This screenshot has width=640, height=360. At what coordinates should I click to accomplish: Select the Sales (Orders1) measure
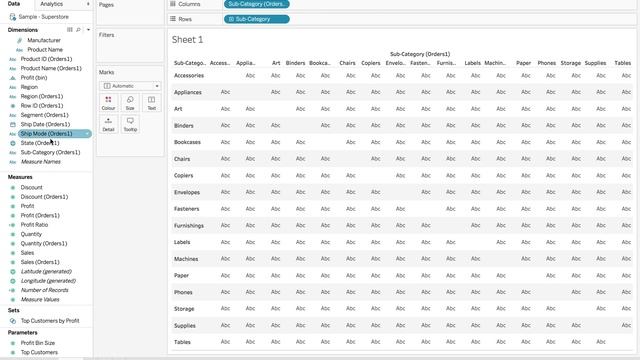coord(40,262)
